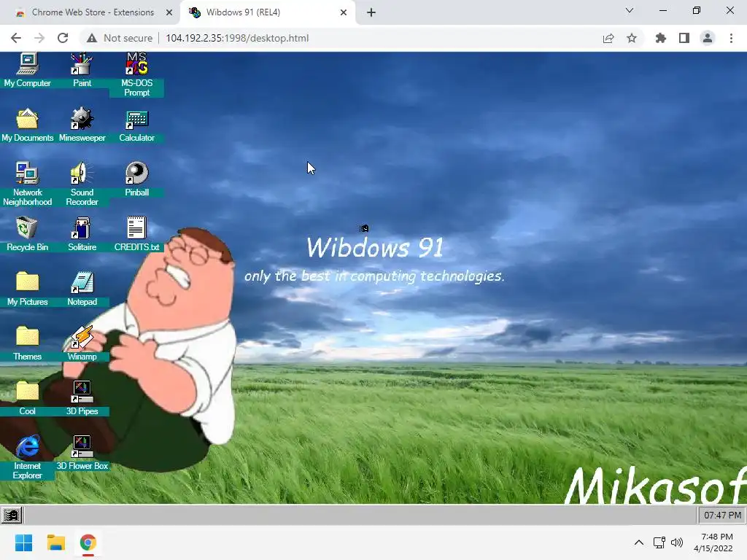Toggle the Chrome side panel
This screenshot has height=560, width=747.
click(x=684, y=38)
